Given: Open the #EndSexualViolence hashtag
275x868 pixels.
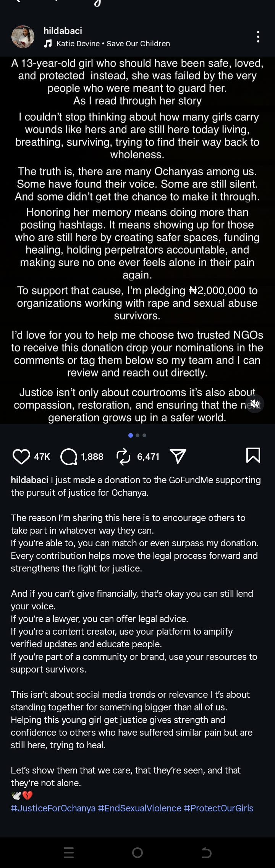Looking at the screenshot, I should coord(140,808).
